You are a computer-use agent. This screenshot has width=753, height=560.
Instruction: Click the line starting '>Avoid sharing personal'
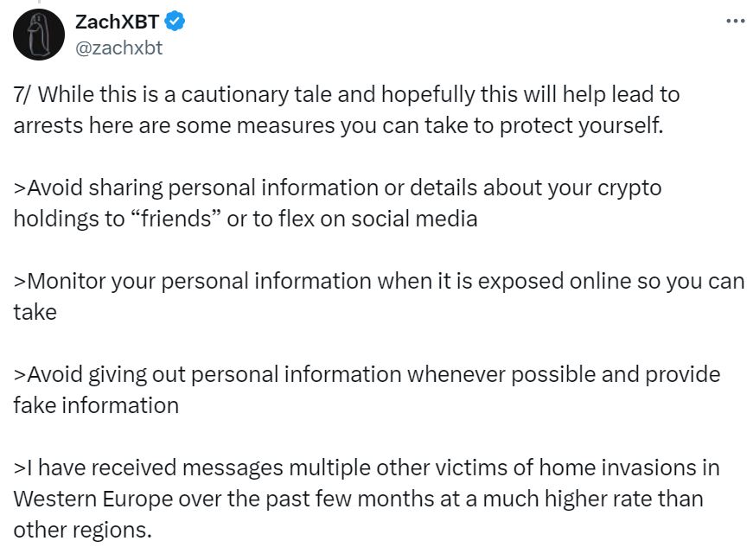click(338, 188)
